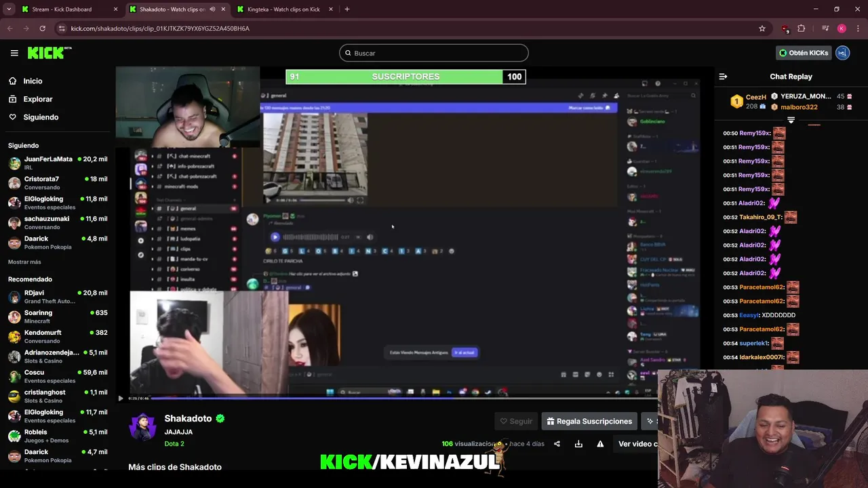Click the Buscar search field

pos(434,53)
